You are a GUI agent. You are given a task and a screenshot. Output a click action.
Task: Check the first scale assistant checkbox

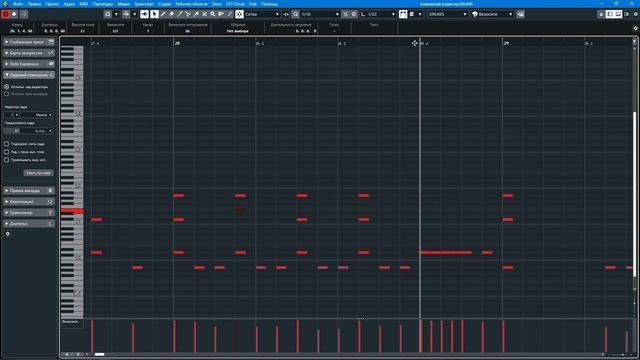[x=7, y=144]
